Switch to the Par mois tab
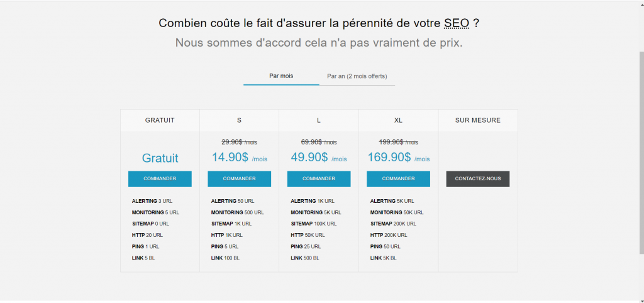The width and height of the screenshot is (644, 303). point(281,76)
